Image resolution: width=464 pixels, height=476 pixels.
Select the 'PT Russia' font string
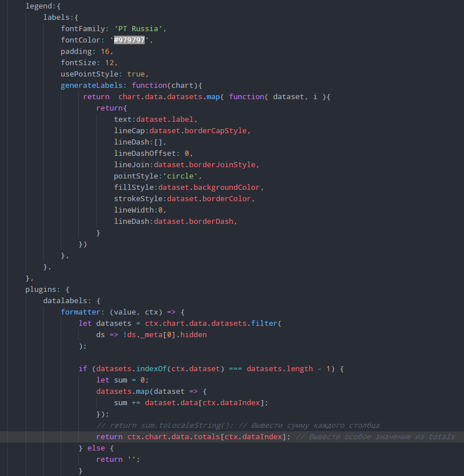[140, 28]
